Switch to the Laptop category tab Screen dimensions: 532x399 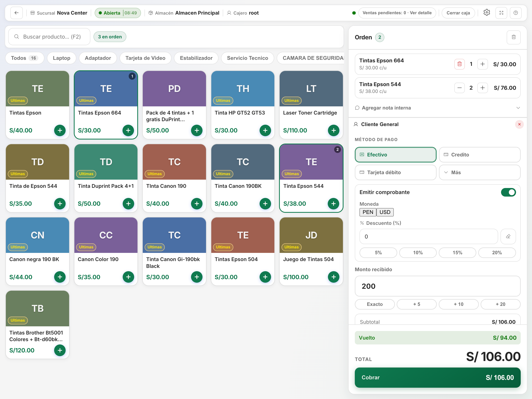click(x=62, y=58)
